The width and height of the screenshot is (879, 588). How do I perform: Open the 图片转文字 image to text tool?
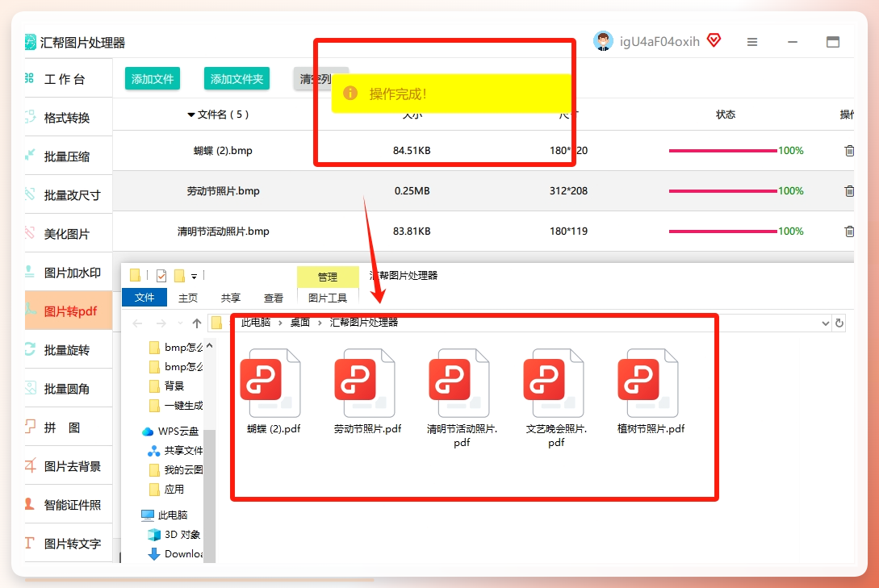[x=69, y=543]
